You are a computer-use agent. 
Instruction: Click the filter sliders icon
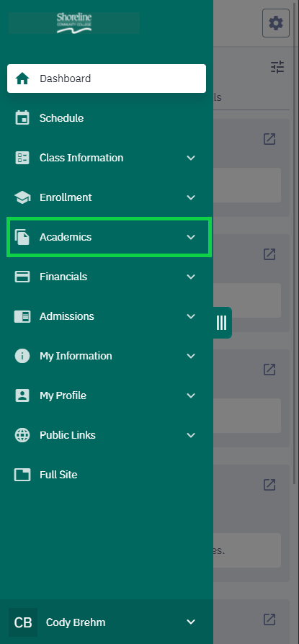click(277, 67)
